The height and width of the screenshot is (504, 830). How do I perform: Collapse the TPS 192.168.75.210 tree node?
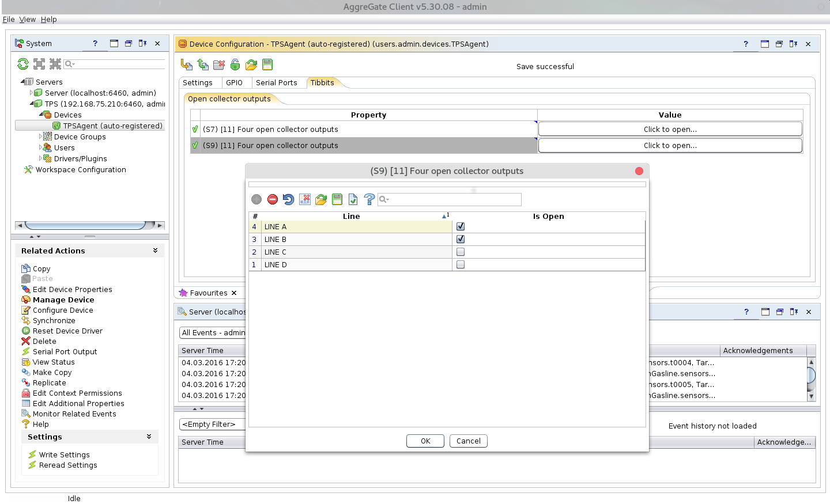pos(32,104)
